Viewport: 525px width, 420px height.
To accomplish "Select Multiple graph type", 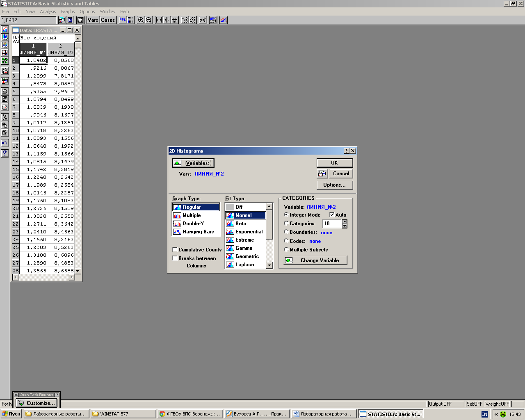I will tap(196, 215).
